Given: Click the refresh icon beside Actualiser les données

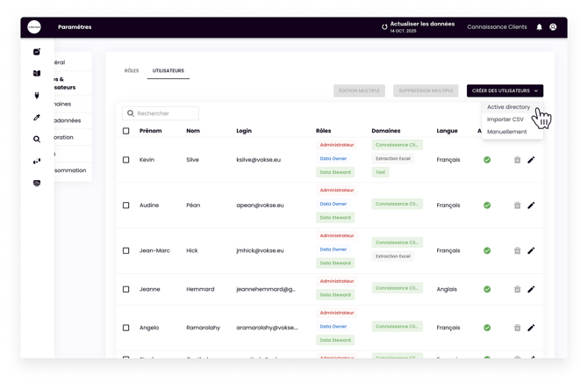Looking at the screenshot, I should tap(384, 27).
